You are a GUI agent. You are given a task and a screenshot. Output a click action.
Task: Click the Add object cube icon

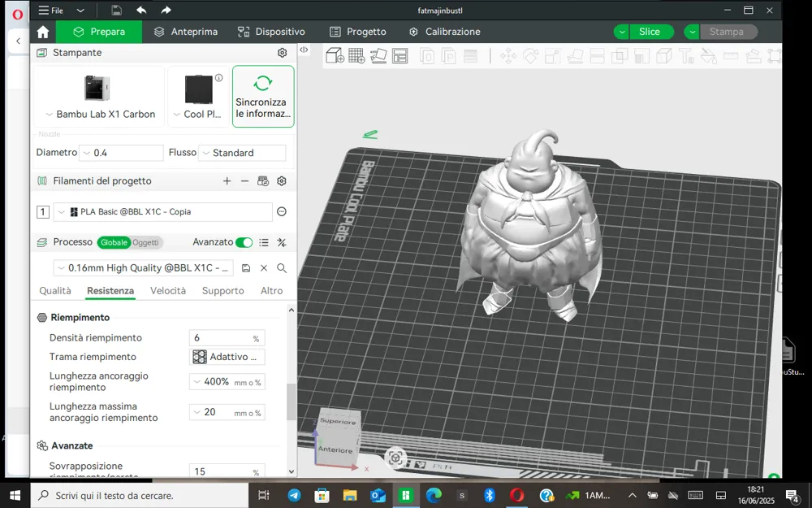pyautogui.click(x=335, y=55)
